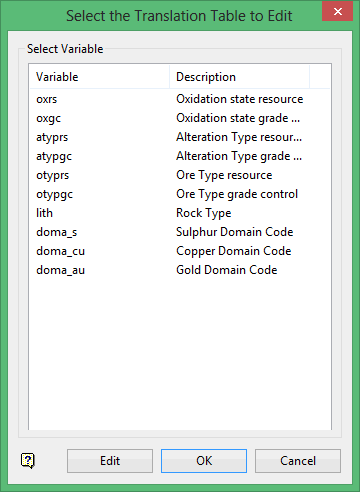Select the oxrs variable row

(x=180, y=99)
